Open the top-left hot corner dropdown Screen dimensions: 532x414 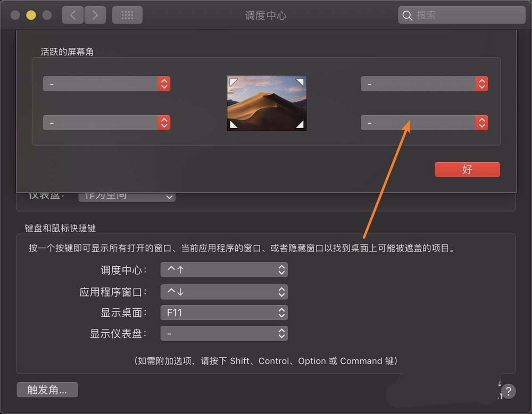(106, 83)
